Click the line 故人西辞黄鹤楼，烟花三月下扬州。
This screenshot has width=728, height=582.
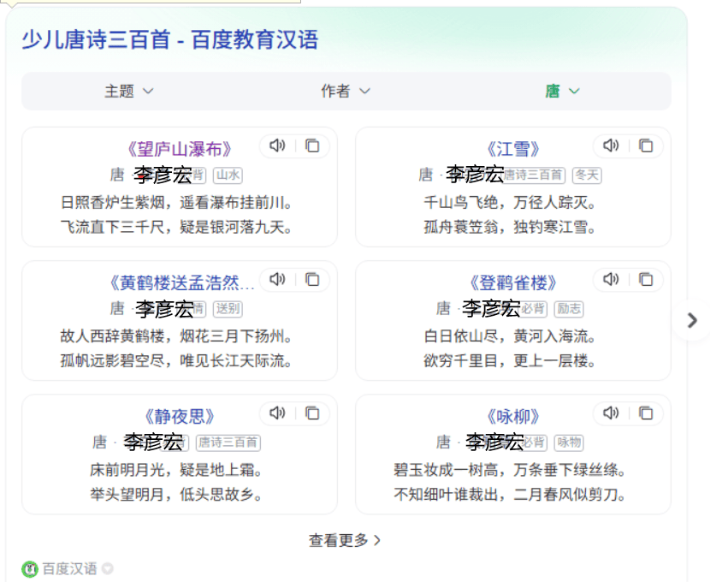coord(176,336)
